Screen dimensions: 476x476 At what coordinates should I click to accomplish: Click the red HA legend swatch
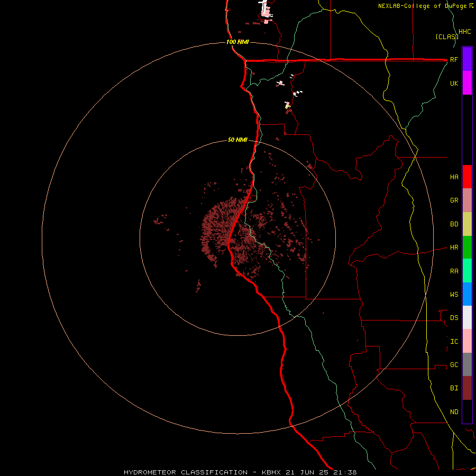[x=467, y=177]
